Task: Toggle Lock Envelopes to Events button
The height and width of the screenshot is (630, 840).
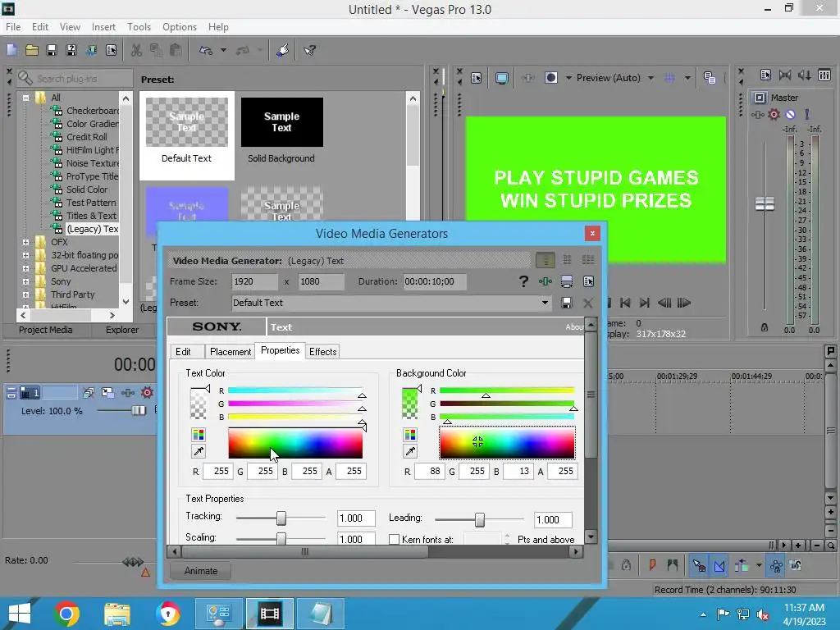Action: pos(776,565)
